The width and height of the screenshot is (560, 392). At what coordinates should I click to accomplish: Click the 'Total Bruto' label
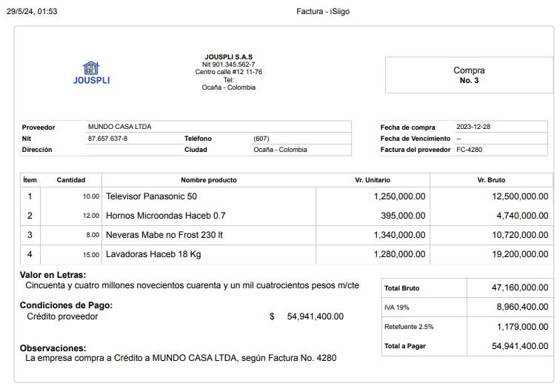point(401,288)
